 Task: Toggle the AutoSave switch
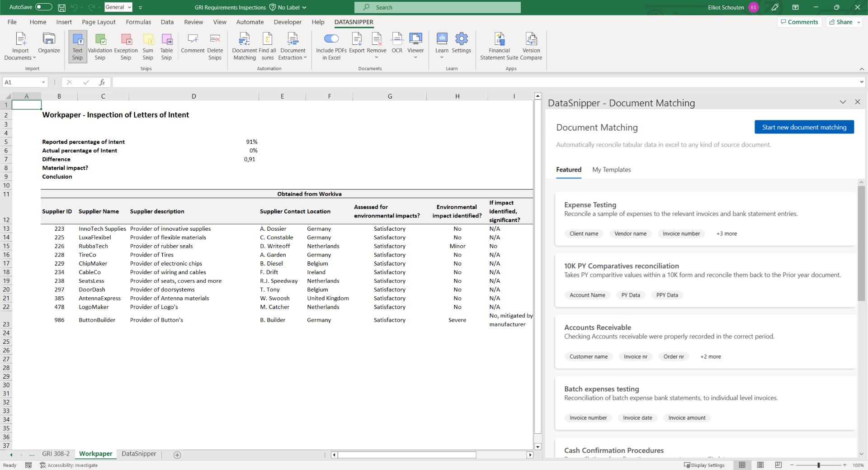43,7
